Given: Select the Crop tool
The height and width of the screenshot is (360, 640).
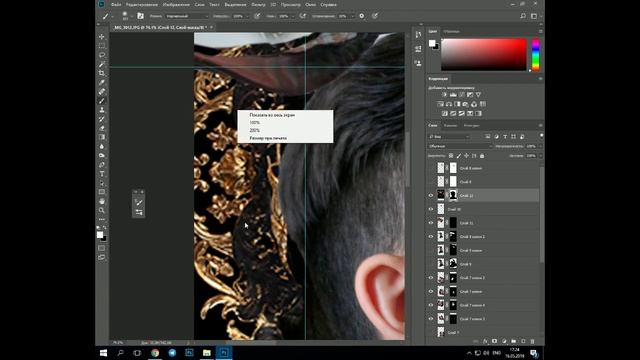Looking at the screenshot, I should tap(102, 73).
